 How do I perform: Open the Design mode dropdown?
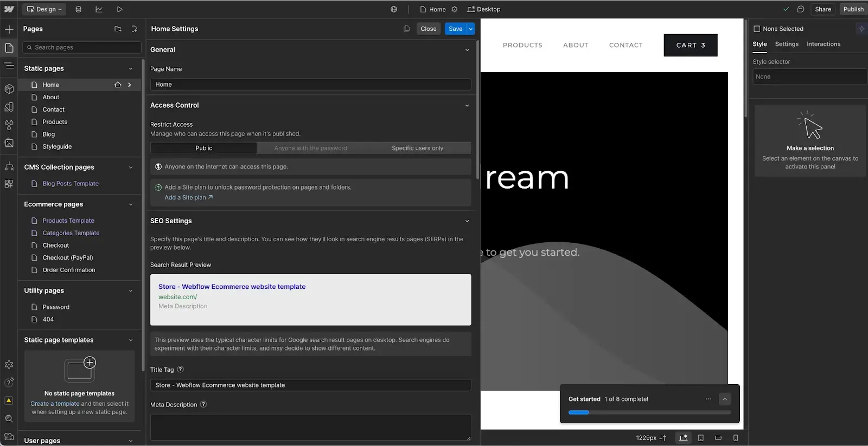coord(44,9)
